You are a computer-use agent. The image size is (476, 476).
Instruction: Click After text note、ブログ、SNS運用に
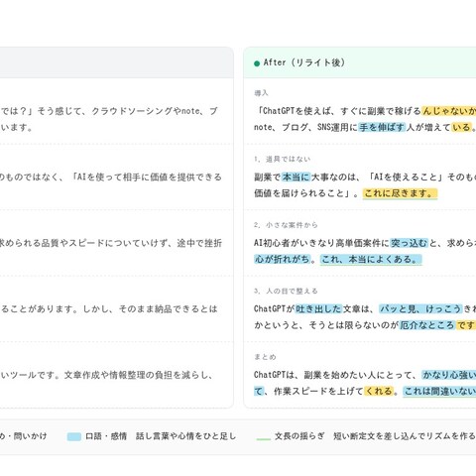(x=306, y=127)
